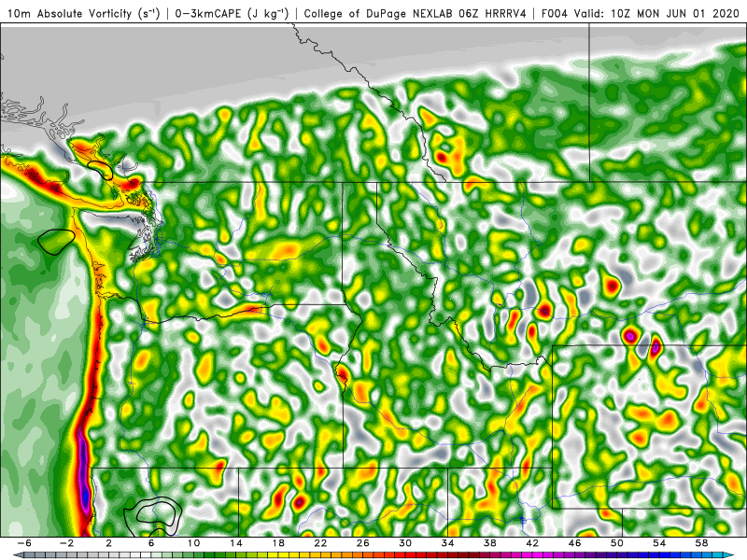The width and height of the screenshot is (747, 560).
Task: Click the 'F004' forecast hour label
Action: 555,14
